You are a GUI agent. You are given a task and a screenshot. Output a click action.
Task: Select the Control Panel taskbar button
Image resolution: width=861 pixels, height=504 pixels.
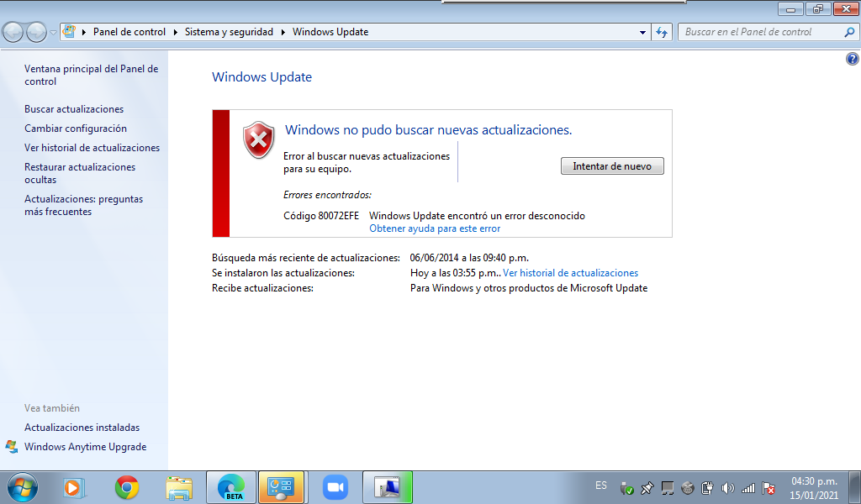[x=281, y=487]
